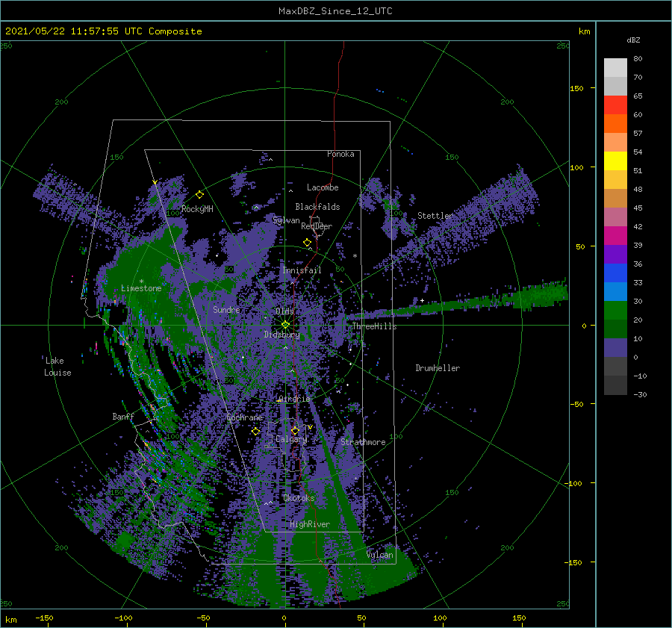Click the Innisfail town label

click(302, 270)
